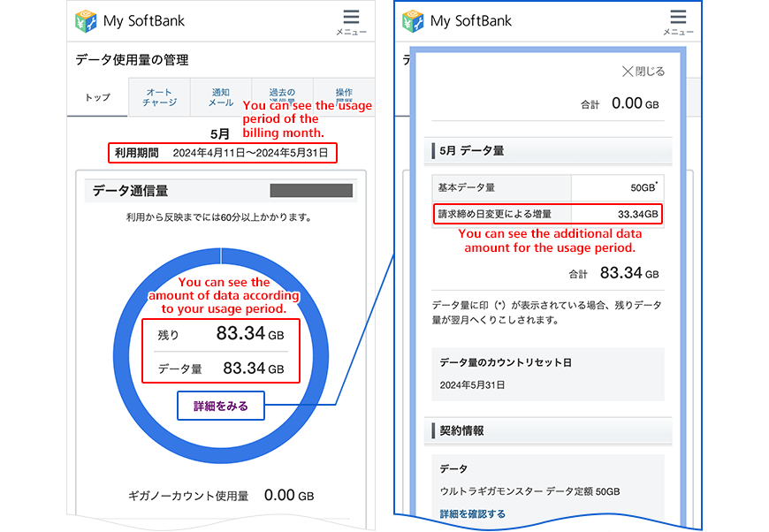Open the hamburger menu on right screen
The width and height of the screenshot is (769, 532).
pos(678,23)
